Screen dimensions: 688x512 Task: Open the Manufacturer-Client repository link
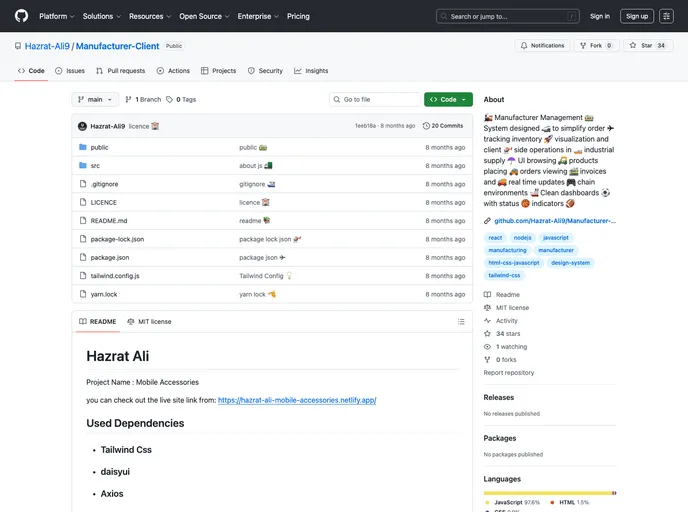(x=117, y=46)
